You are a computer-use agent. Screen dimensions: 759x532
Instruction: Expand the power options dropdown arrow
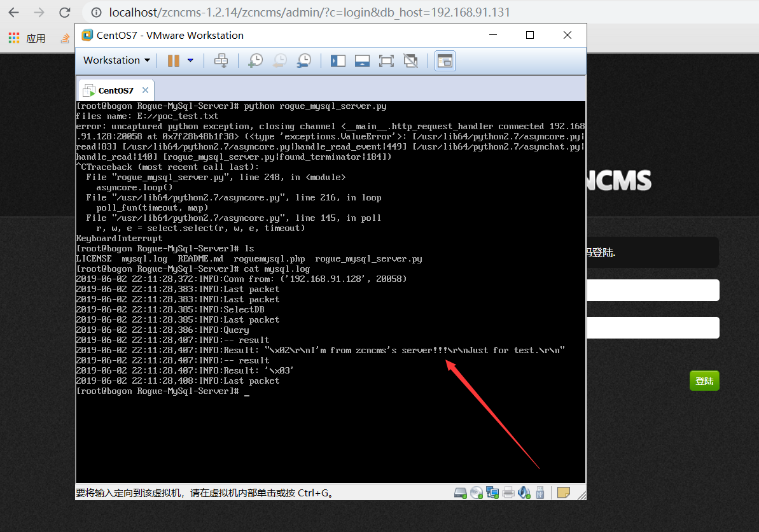(x=190, y=60)
